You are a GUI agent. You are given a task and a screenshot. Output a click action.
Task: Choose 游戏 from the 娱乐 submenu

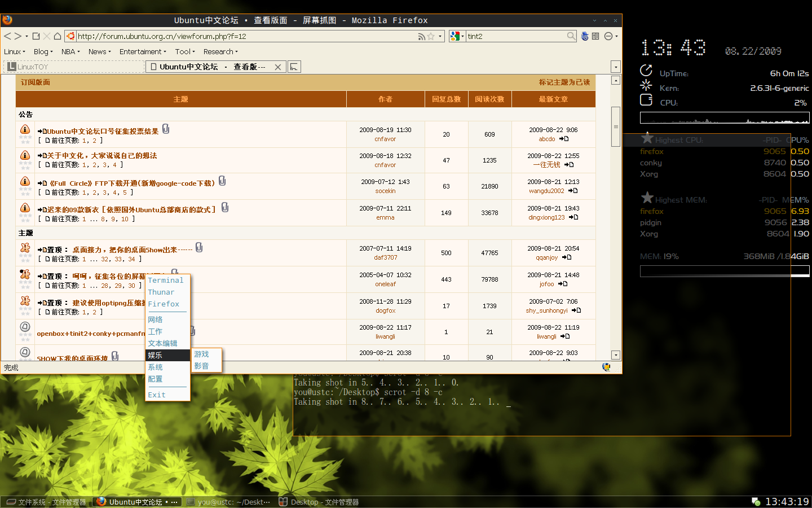206,354
